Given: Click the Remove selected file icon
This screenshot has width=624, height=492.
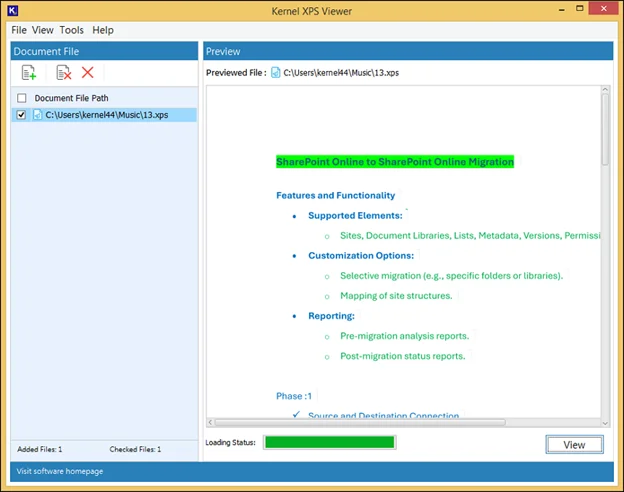Looking at the screenshot, I should tap(64, 72).
